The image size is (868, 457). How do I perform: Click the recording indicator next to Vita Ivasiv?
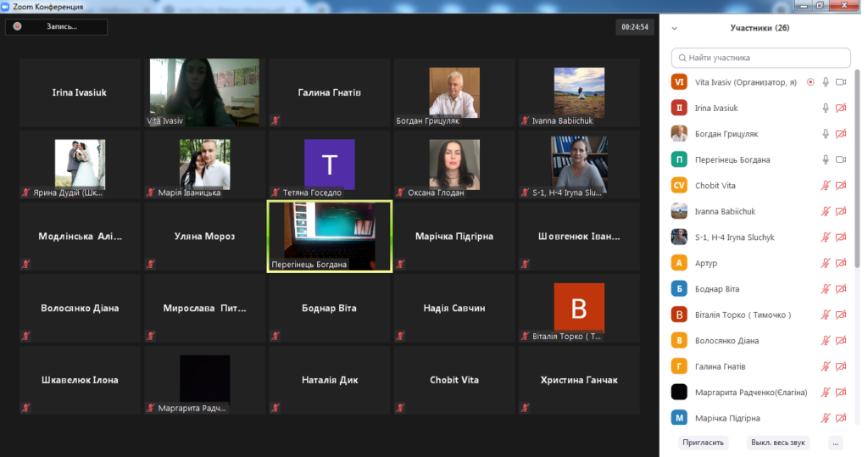[x=810, y=82]
